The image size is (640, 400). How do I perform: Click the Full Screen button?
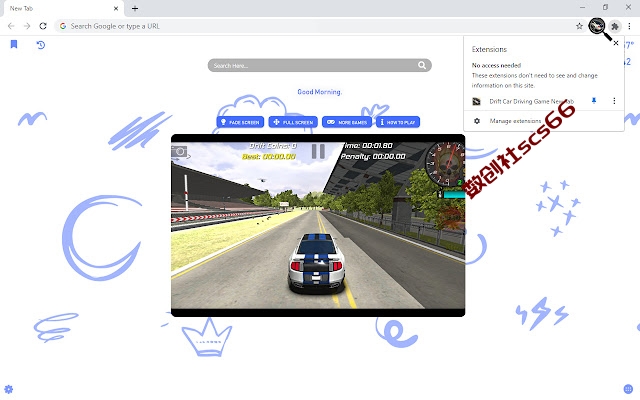tap(293, 122)
